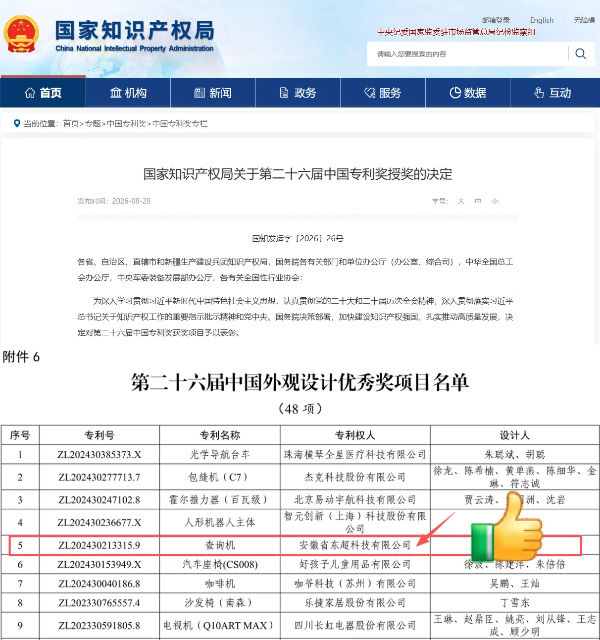Click the house icon on the 首页 tab
The width and height of the screenshot is (600, 640).
click(30, 93)
